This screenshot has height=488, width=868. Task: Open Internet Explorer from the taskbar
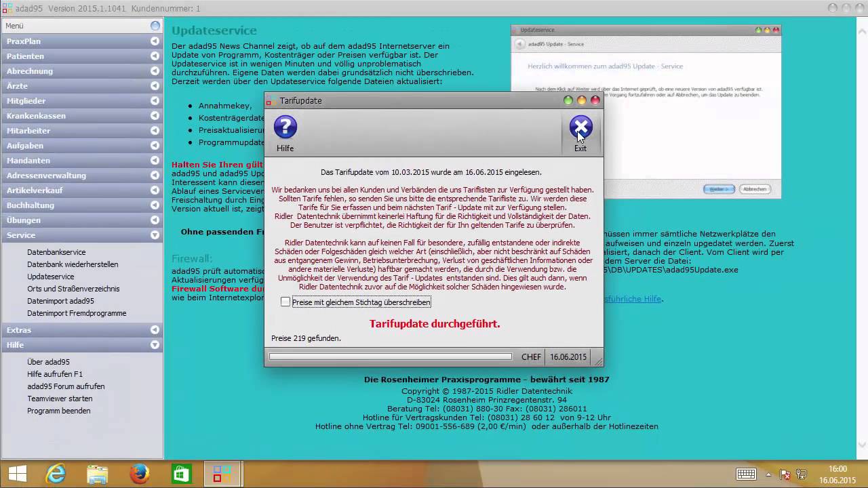tap(55, 474)
